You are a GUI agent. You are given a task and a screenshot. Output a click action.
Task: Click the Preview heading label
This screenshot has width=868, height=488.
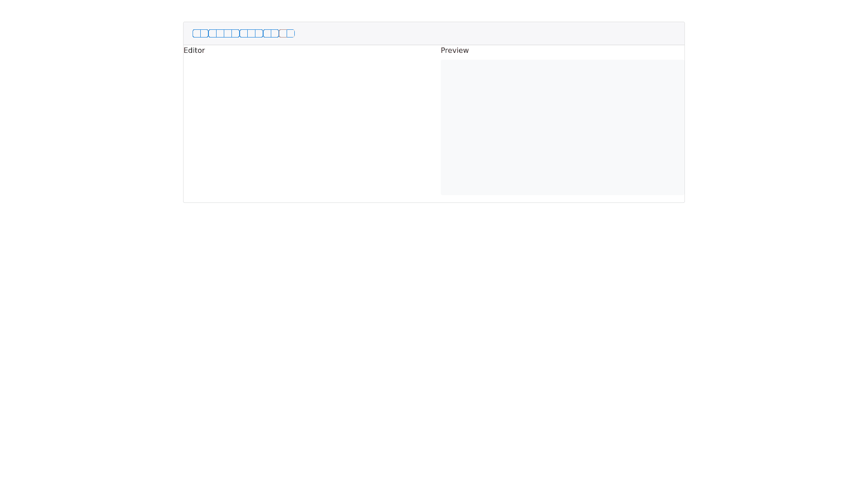click(454, 51)
